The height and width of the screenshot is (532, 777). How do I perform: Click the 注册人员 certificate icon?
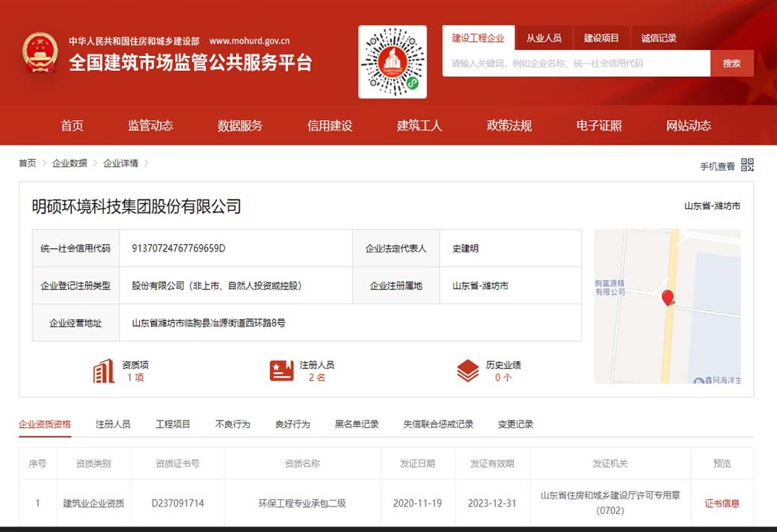(x=281, y=371)
